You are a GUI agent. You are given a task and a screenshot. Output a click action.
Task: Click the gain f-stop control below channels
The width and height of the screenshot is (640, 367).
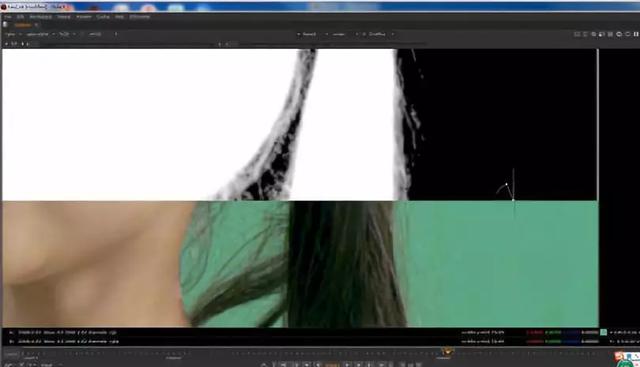14,44
